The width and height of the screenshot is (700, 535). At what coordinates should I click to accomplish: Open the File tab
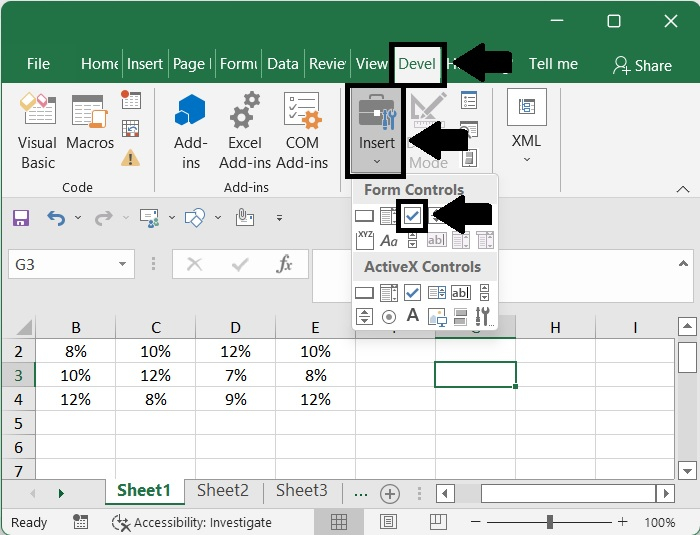click(38, 64)
